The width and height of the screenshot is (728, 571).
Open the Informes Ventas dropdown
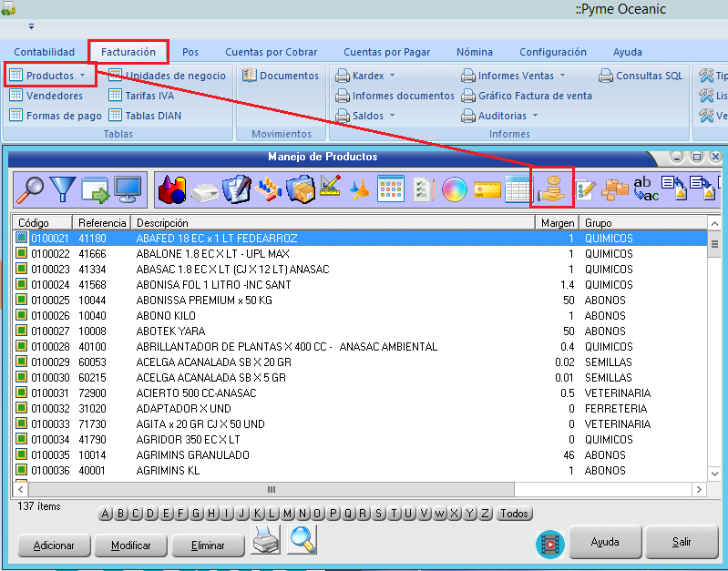[x=562, y=76]
